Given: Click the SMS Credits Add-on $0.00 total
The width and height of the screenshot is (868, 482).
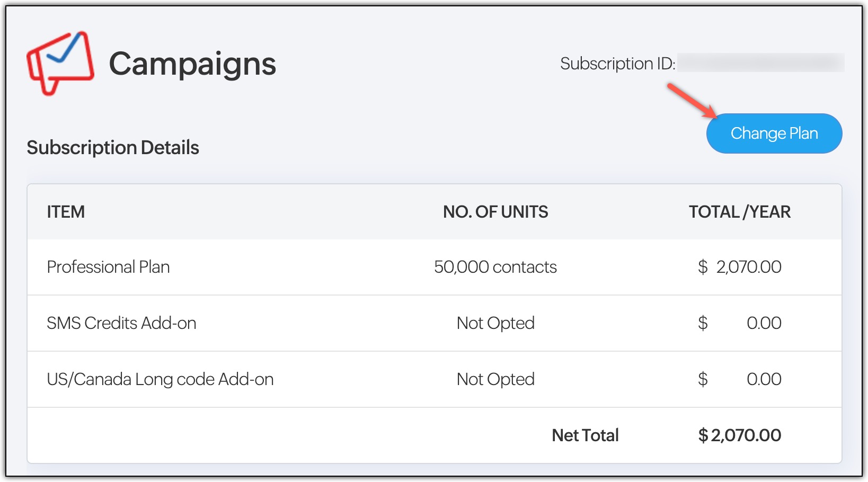Looking at the screenshot, I should pos(739,323).
